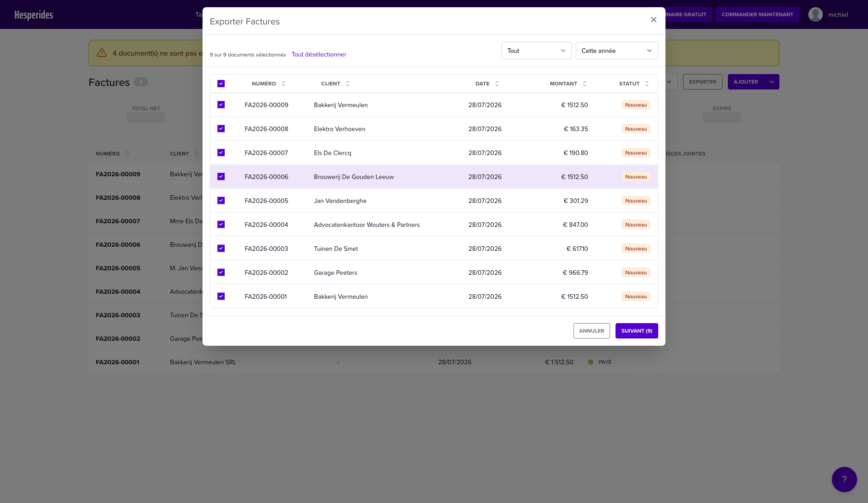
Task: Click the michiel username
Action: (x=838, y=14)
